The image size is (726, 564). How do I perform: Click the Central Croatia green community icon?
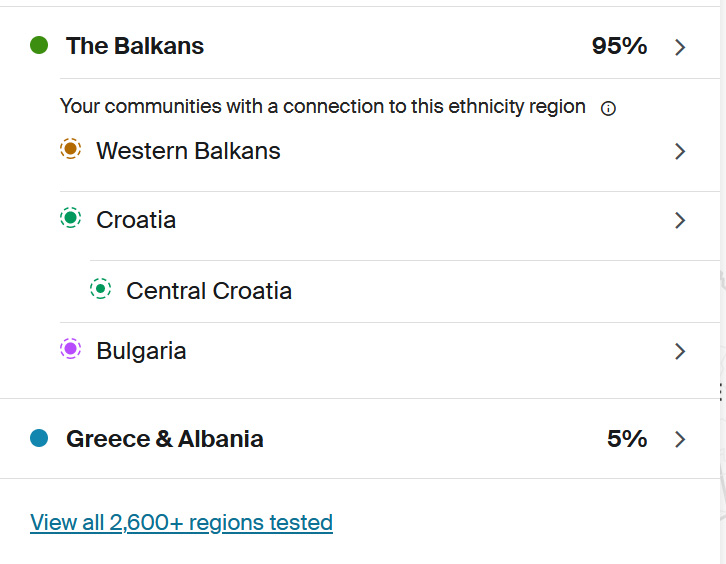point(100,289)
